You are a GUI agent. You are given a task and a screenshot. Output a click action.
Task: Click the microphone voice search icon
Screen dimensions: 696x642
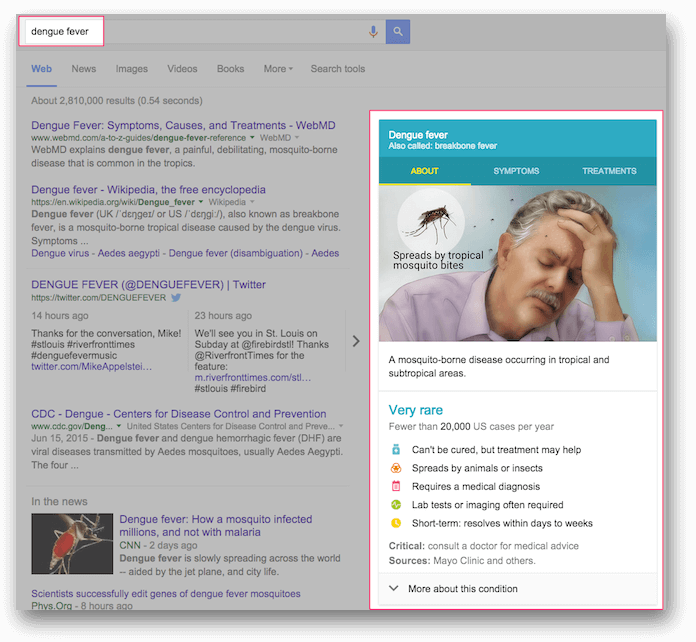(x=373, y=32)
